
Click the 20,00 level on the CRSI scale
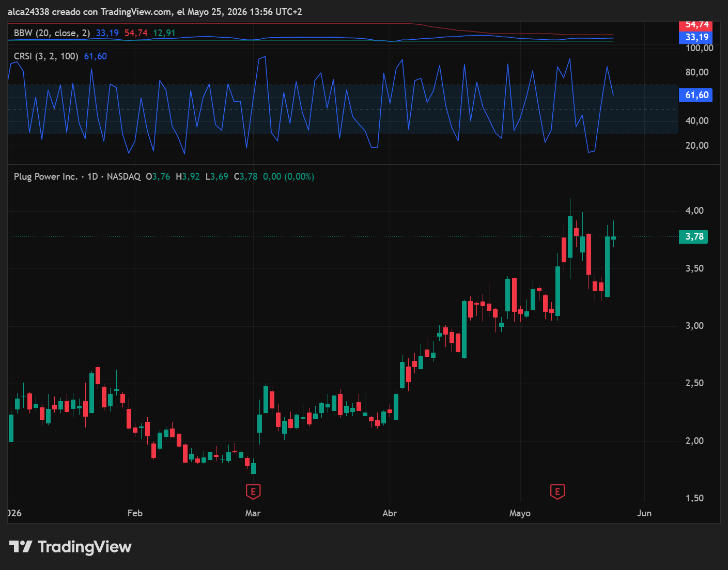click(x=697, y=146)
